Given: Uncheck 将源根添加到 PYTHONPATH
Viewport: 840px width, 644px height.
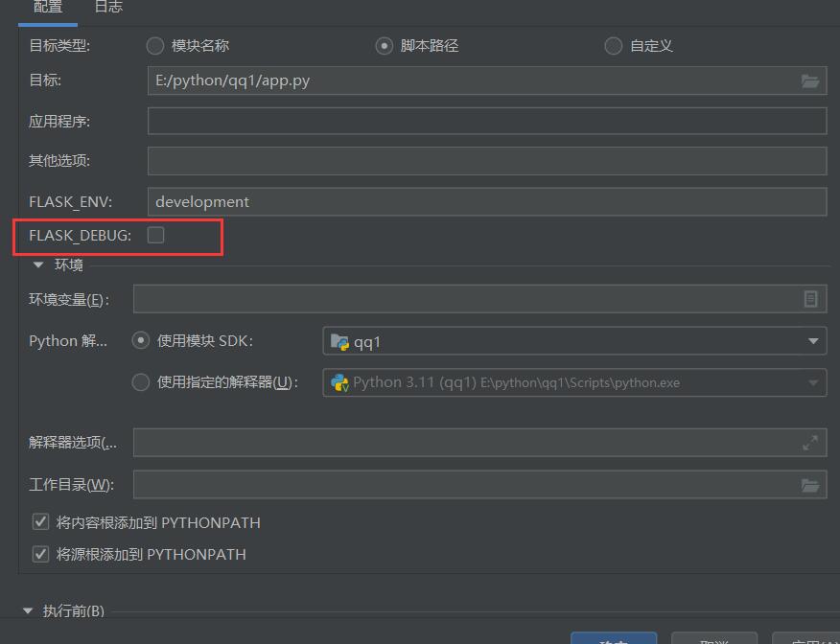Looking at the screenshot, I should (x=40, y=554).
